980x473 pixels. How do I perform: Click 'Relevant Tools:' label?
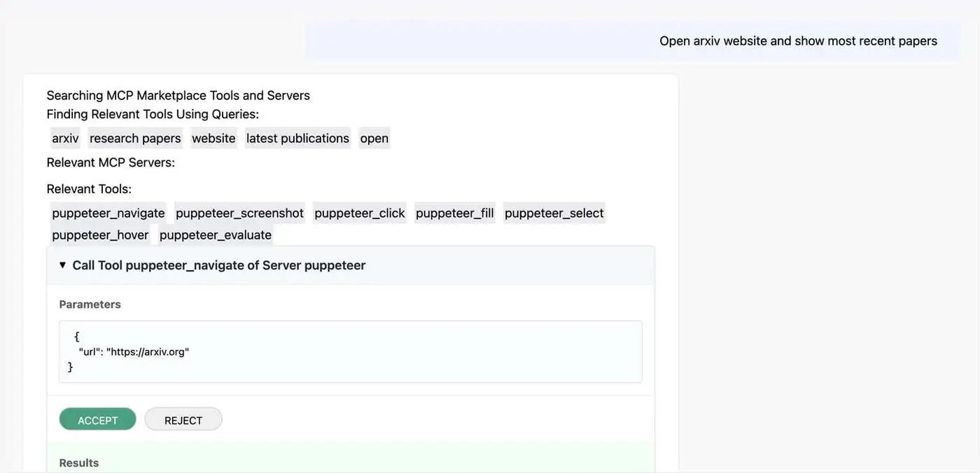[89, 189]
